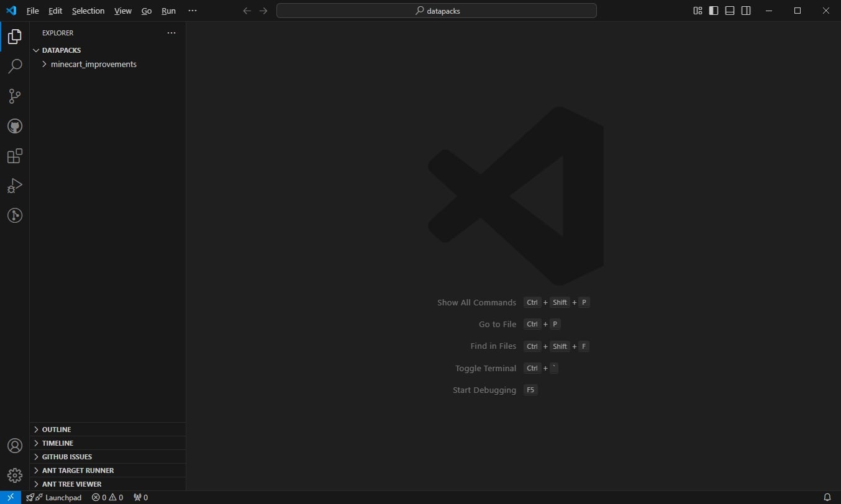Click the errors and warnings counter
Viewport: 841px width, 504px height.
pos(106,497)
